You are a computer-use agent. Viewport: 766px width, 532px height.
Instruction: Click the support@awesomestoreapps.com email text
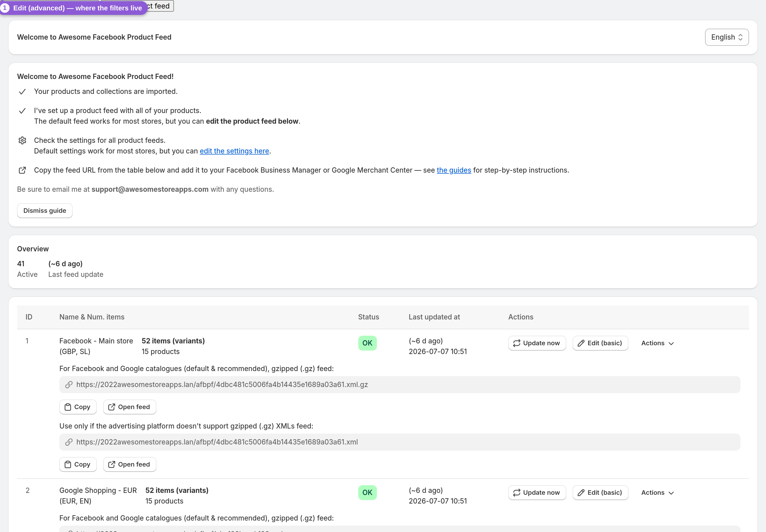click(x=150, y=189)
